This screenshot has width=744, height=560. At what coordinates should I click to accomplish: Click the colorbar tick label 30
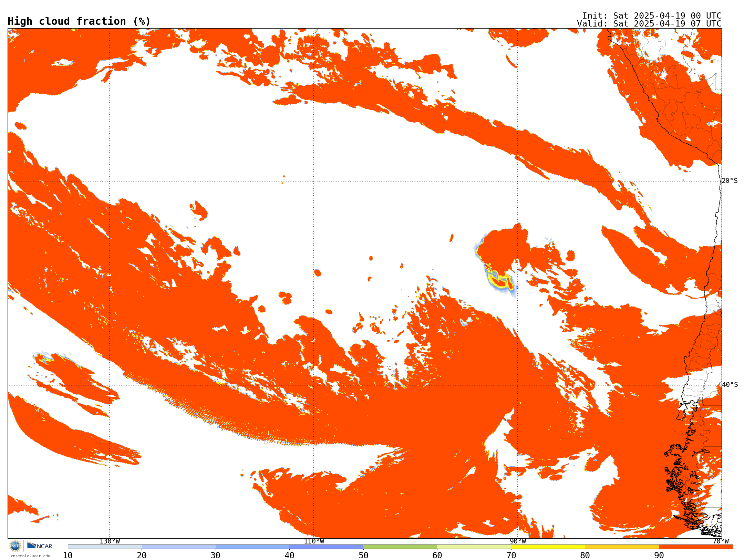216,555
